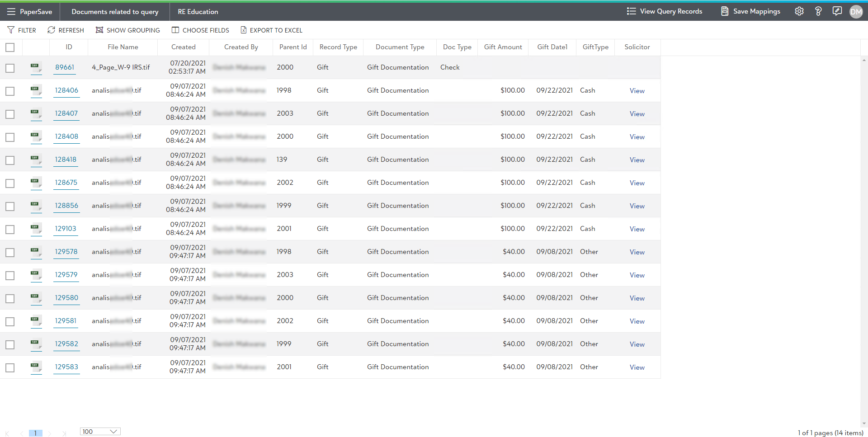
Task: Open the settings gear icon
Action: (799, 12)
